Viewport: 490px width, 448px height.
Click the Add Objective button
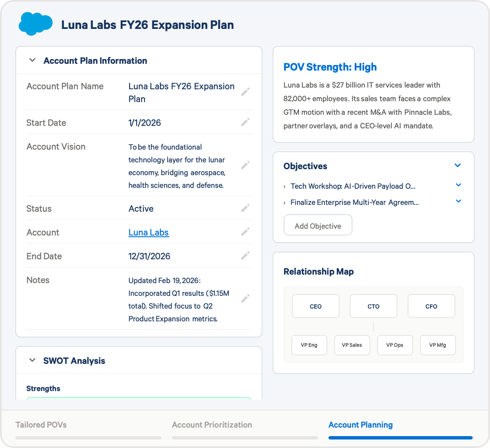coord(318,225)
